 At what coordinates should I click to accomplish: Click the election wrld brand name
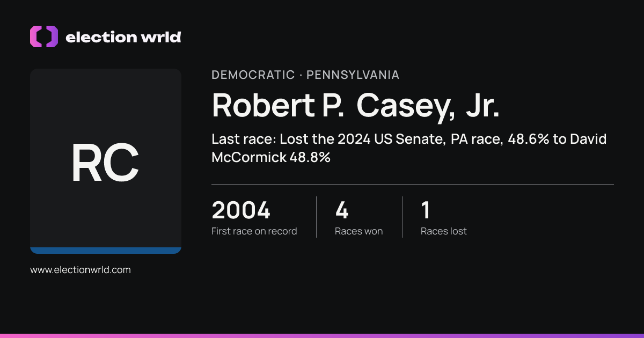pyautogui.click(x=123, y=37)
